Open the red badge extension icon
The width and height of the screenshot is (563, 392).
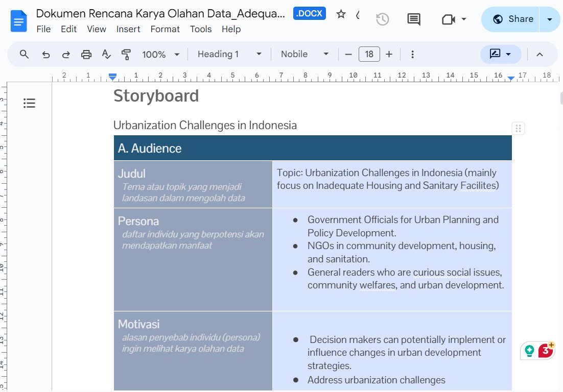(546, 350)
